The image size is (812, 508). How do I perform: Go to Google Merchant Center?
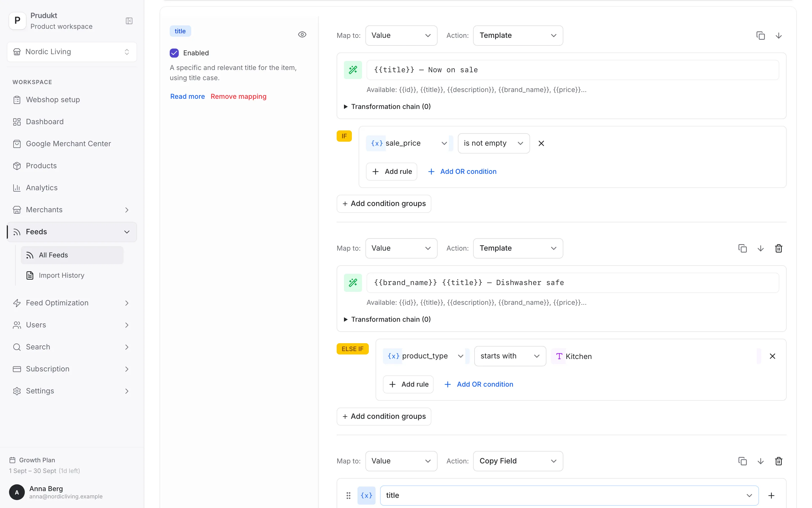coord(72,144)
